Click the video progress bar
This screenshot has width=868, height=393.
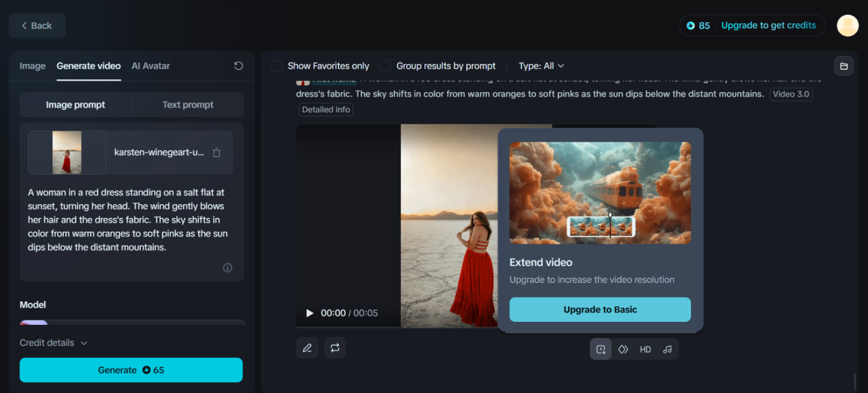click(x=397, y=327)
